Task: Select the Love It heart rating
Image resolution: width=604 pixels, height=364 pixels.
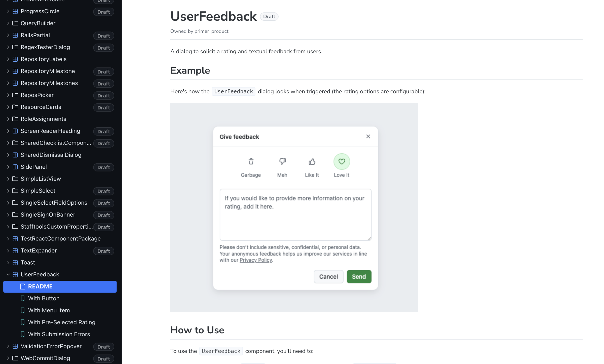Action: (342, 161)
